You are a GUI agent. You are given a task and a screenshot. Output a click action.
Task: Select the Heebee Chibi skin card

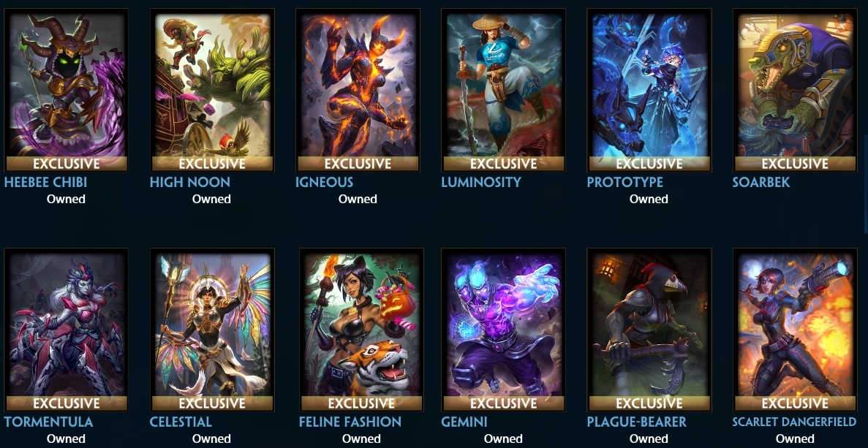pos(67,90)
